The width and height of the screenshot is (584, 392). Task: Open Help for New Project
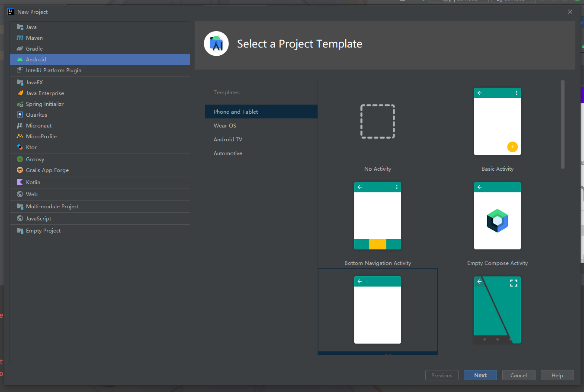(557, 375)
